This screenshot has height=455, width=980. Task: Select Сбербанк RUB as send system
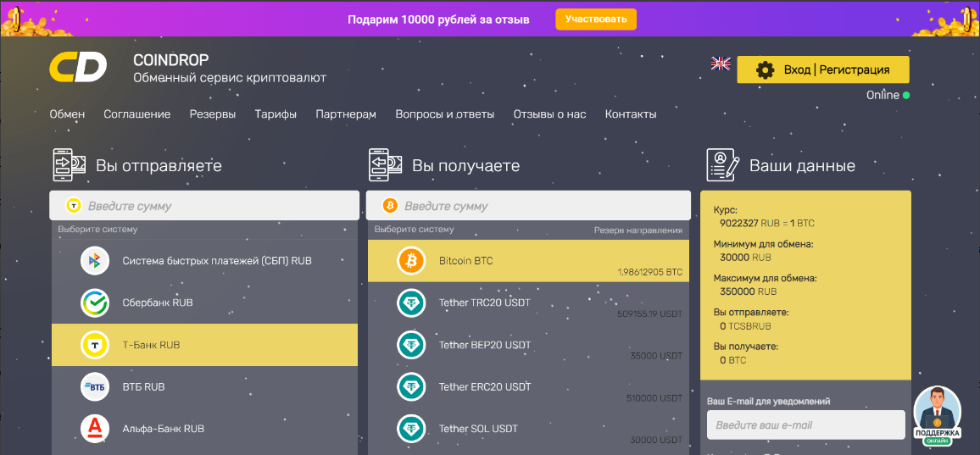[204, 302]
